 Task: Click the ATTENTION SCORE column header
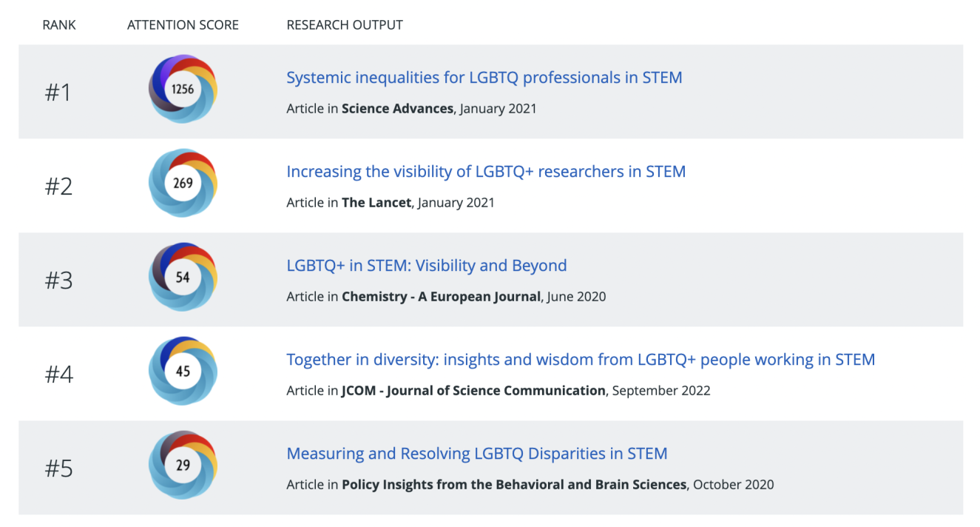click(x=183, y=24)
